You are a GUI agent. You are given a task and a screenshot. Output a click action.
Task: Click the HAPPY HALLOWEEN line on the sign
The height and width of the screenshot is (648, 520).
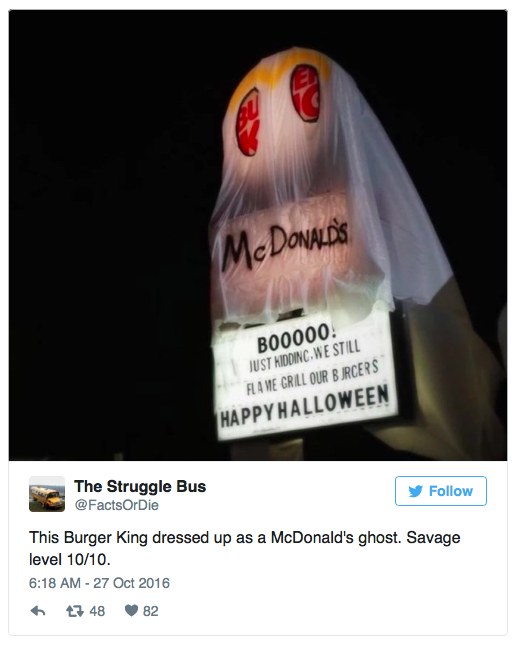tap(305, 406)
